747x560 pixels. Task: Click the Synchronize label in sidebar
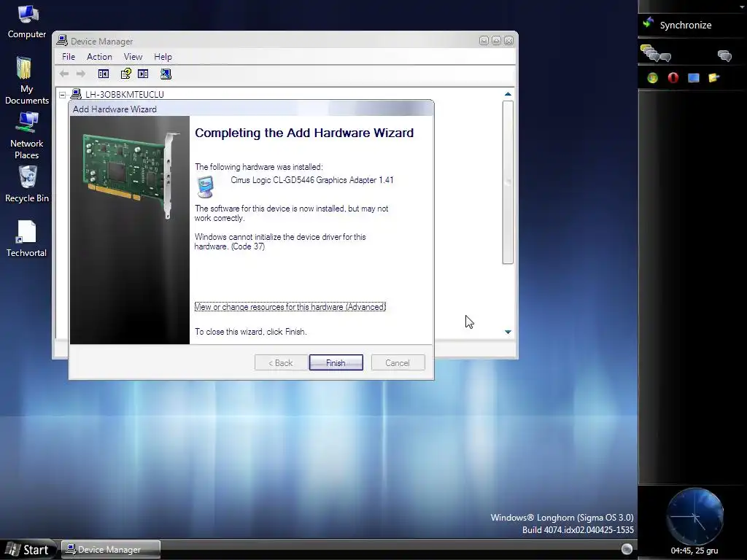(686, 26)
